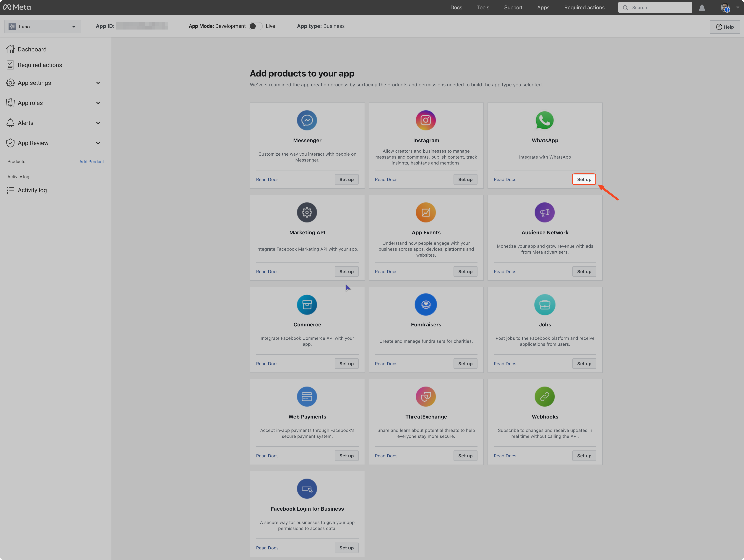This screenshot has width=744, height=560.
Task: Click the Fundraisers coin icon
Action: (426, 304)
